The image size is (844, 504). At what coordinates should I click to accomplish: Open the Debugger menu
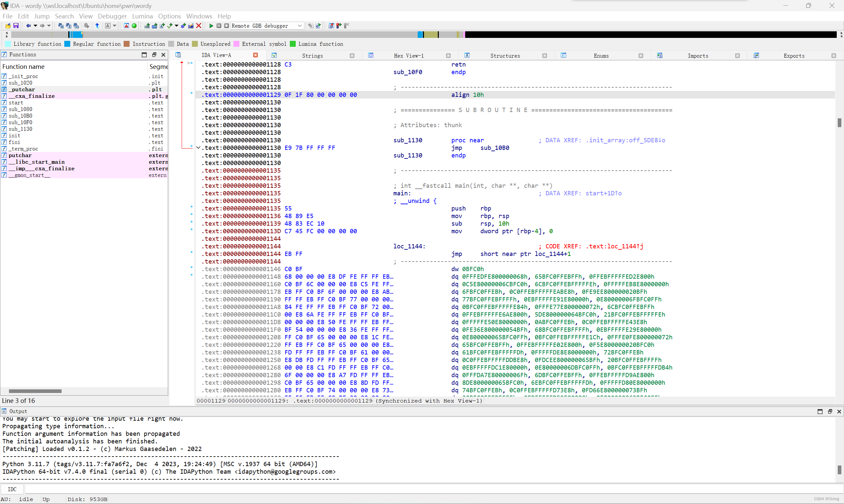click(112, 16)
